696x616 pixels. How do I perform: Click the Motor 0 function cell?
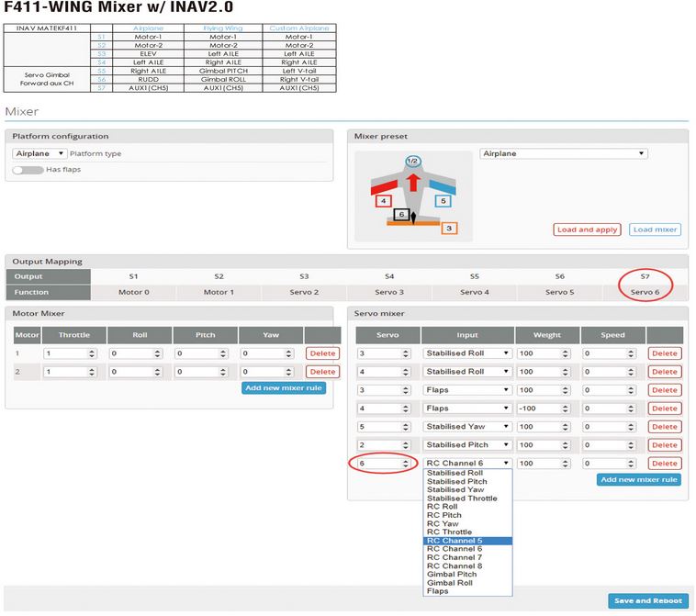click(x=134, y=293)
